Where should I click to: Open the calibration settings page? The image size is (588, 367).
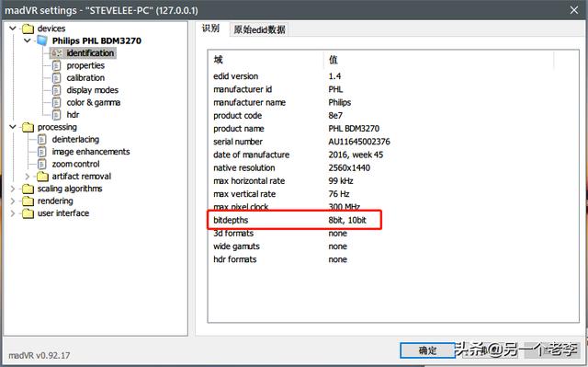pos(85,78)
